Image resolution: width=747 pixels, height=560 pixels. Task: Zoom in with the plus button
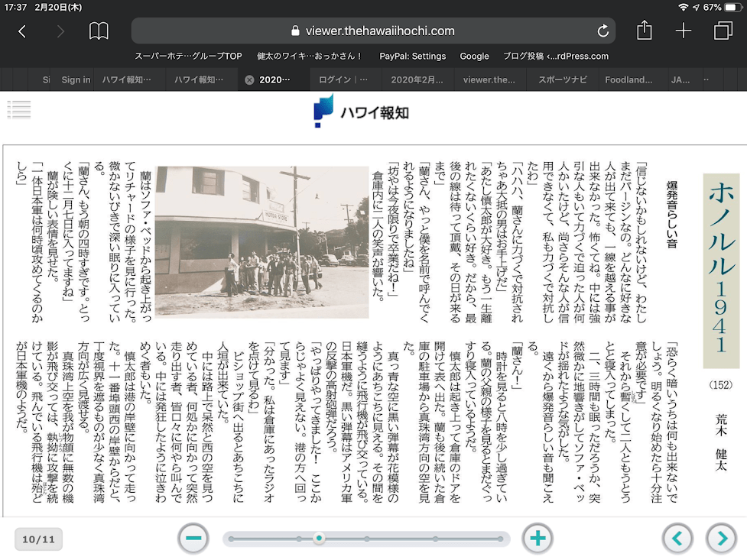tap(538, 539)
